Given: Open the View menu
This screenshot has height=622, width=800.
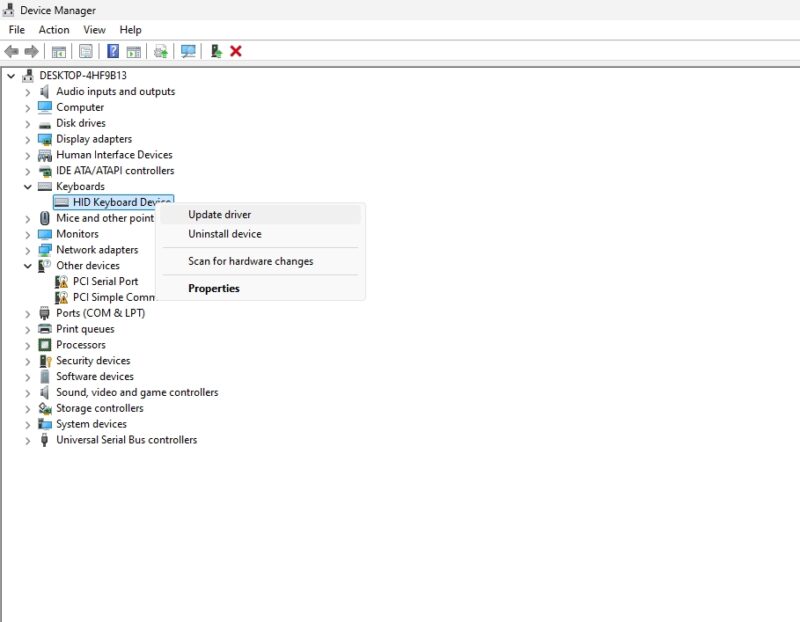Looking at the screenshot, I should pos(94,30).
